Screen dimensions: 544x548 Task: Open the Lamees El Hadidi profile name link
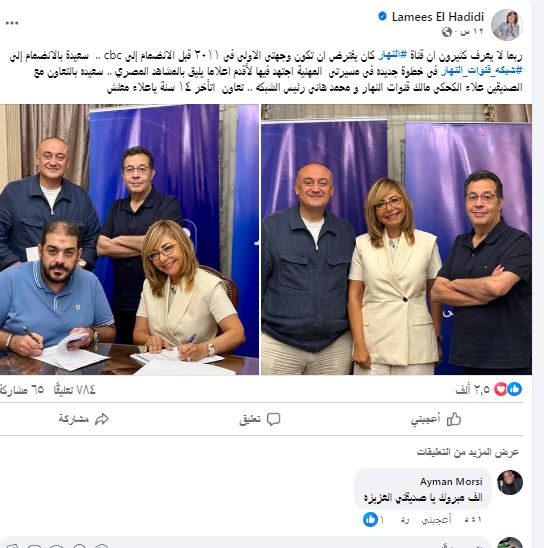point(438,17)
